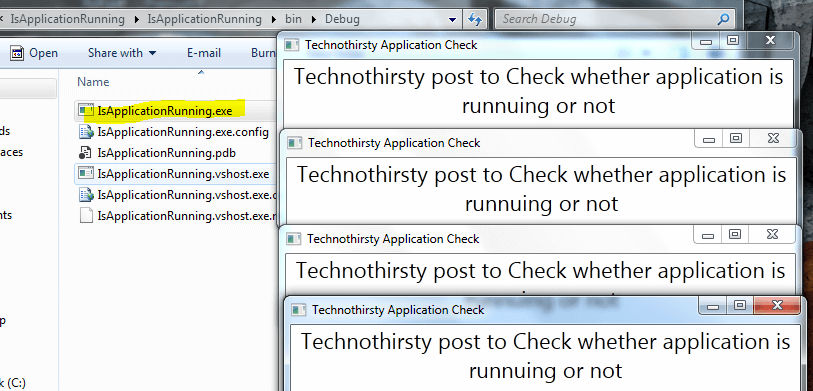813x391 pixels.
Task: Select the IsApplicationRunning.exe file name
Action: click(165, 110)
